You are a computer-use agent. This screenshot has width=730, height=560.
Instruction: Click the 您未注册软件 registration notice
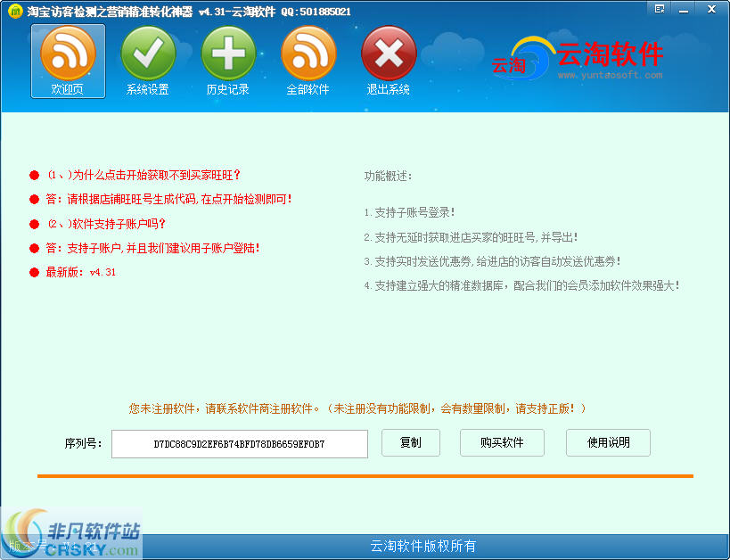[x=357, y=408]
